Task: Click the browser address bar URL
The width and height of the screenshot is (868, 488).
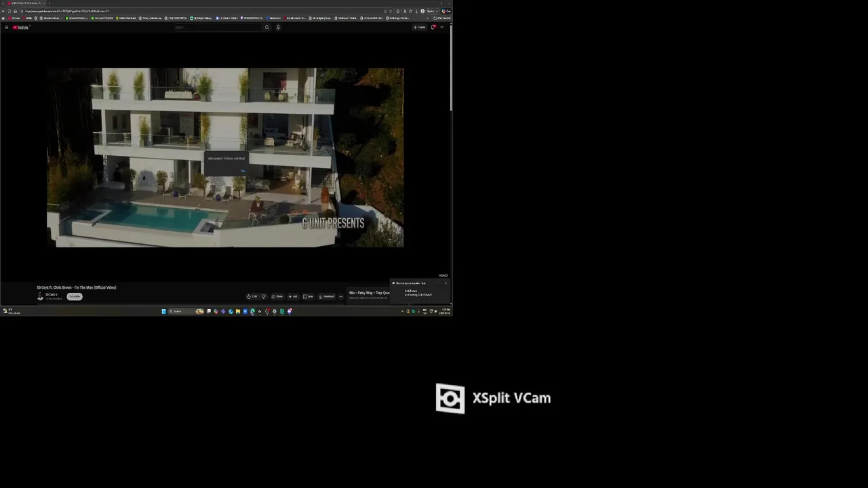Action: 66,11
